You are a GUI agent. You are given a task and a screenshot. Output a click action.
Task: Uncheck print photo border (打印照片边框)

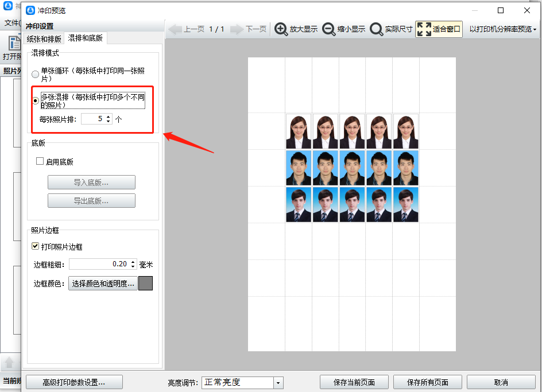36,247
